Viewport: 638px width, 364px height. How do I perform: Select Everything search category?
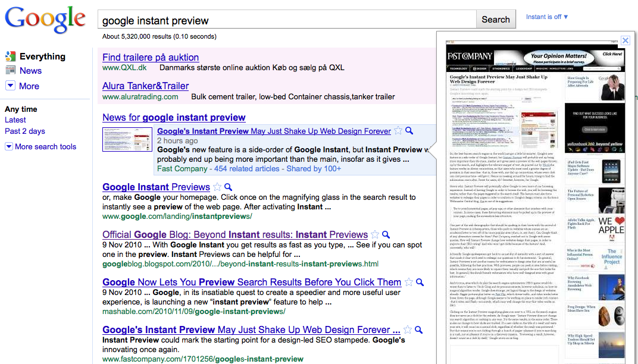tap(42, 57)
